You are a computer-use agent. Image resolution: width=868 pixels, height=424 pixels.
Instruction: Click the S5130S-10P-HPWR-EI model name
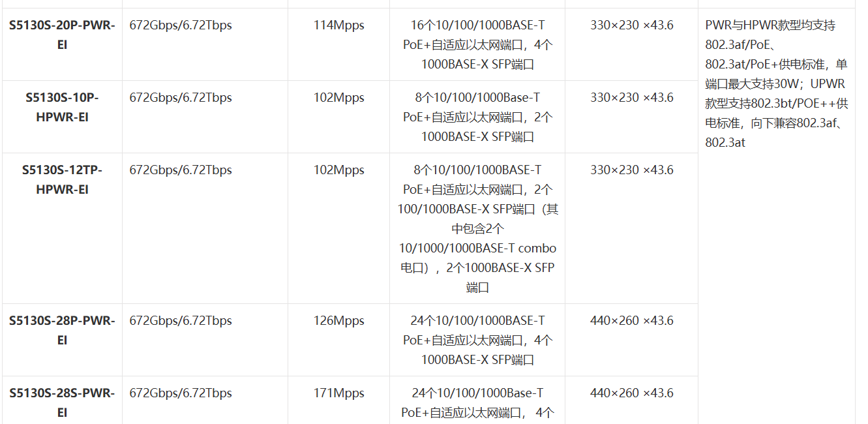tap(62, 108)
